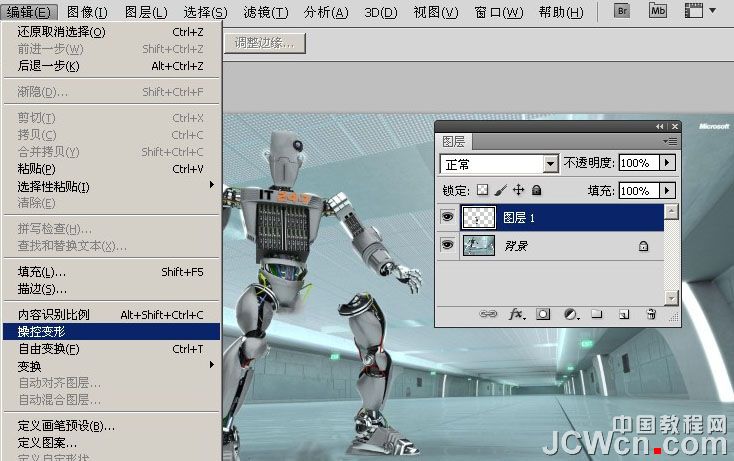This screenshot has width=734, height=461.
Task: Open the 窗口(W) menu
Action: (x=499, y=12)
